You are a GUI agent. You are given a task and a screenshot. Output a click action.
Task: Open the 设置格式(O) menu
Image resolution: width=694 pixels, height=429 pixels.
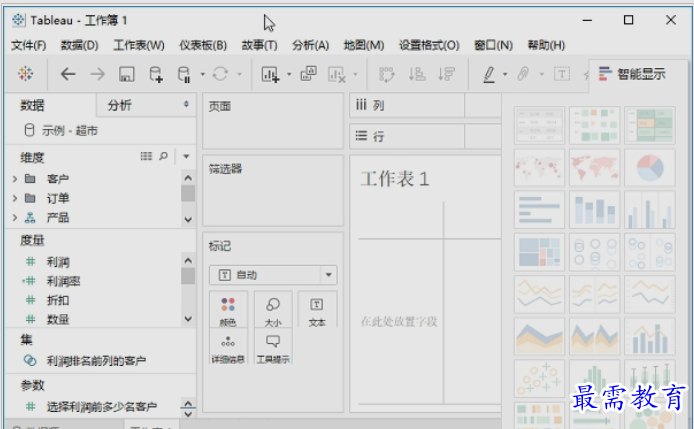(x=429, y=45)
